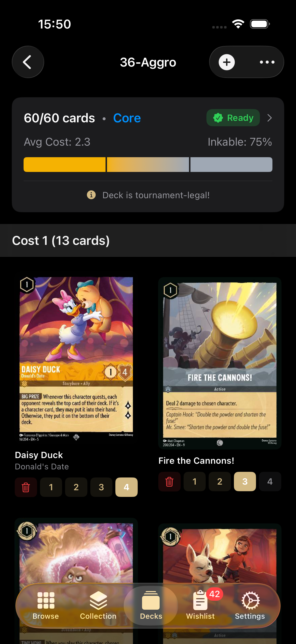The image size is (296, 644).
Task: Tap the info icon beside tournament-legal message
Action: (91, 195)
